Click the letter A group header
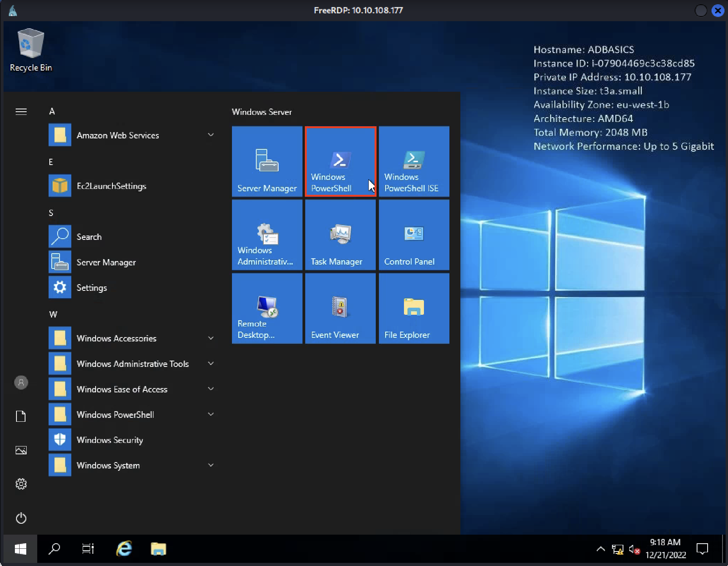 (52, 111)
